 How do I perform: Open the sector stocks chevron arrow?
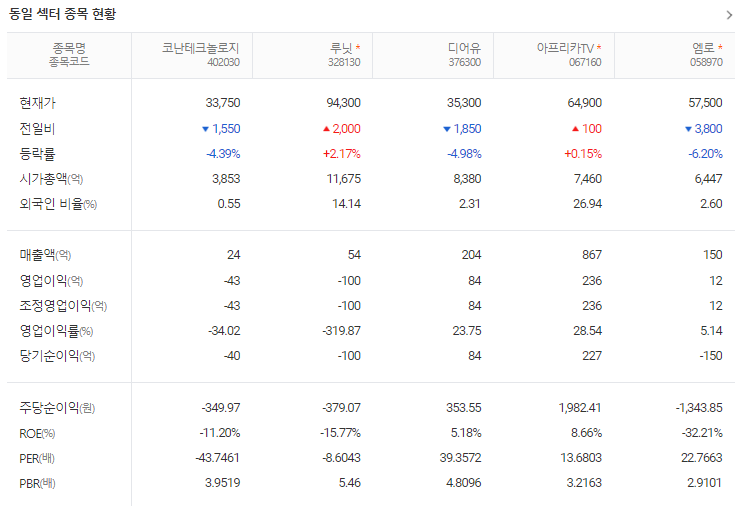(x=729, y=15)
